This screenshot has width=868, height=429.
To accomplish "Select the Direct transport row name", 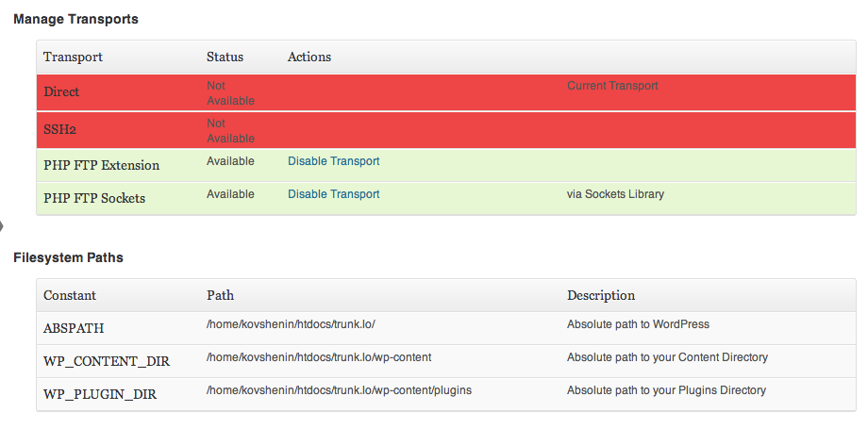I will click(x=61, y=91).
